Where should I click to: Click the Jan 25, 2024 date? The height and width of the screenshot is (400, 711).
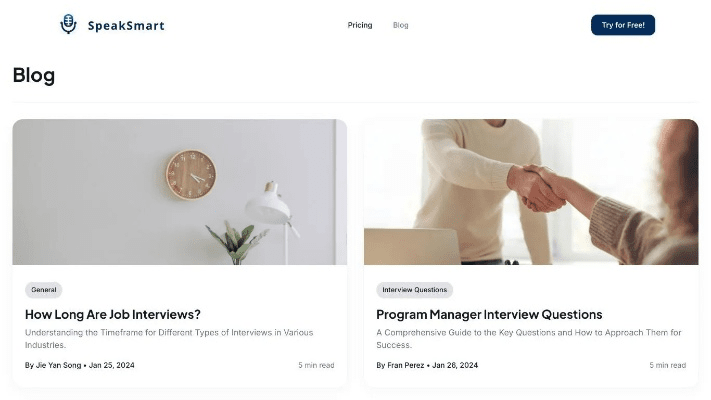coord(112,365)
